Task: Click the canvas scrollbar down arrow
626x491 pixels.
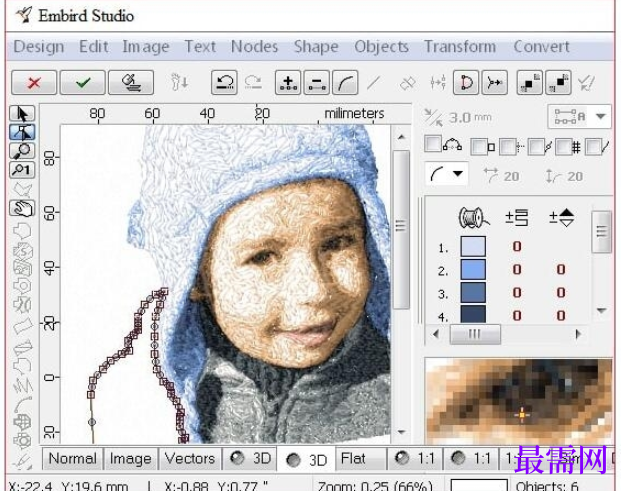Action: tap(402, 432)
